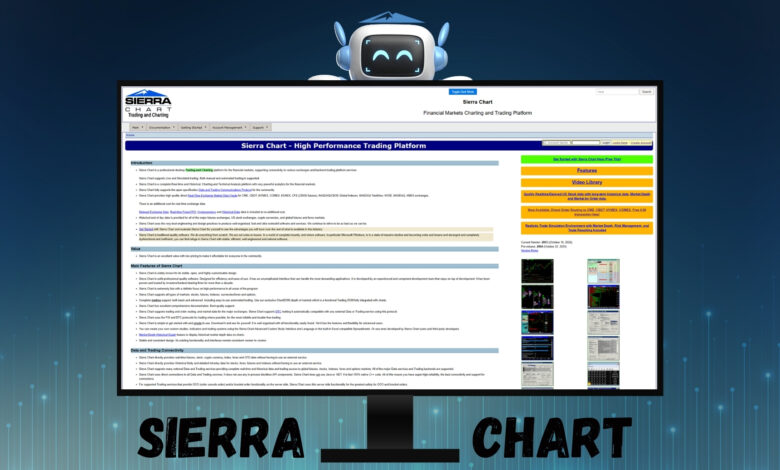Open the Documentation dropdown menu

click(x=162, y=127)
